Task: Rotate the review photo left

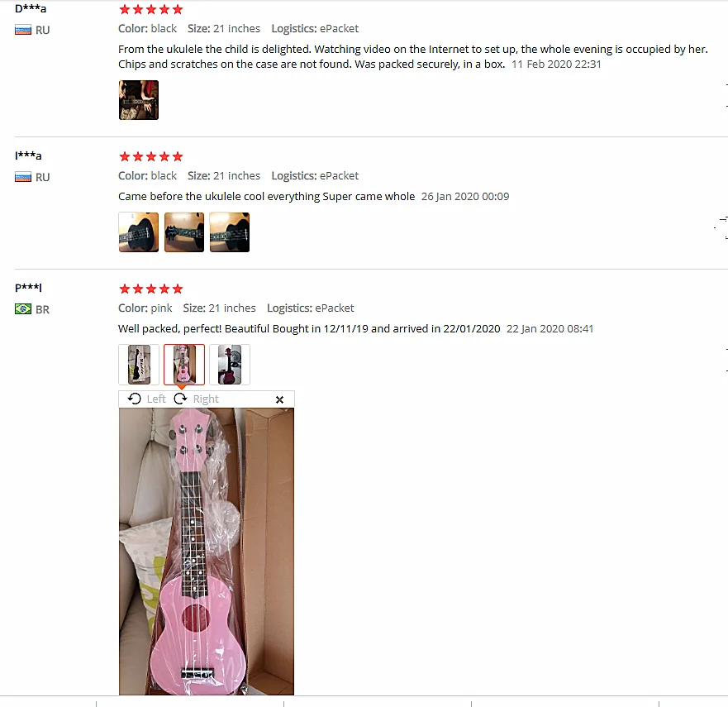Action: click(135, 399)
